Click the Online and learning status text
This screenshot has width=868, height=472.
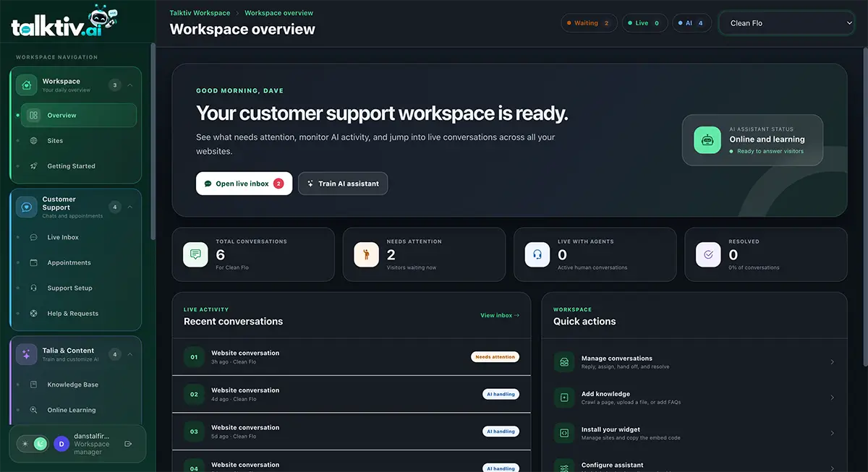click(x=767, y=140)
